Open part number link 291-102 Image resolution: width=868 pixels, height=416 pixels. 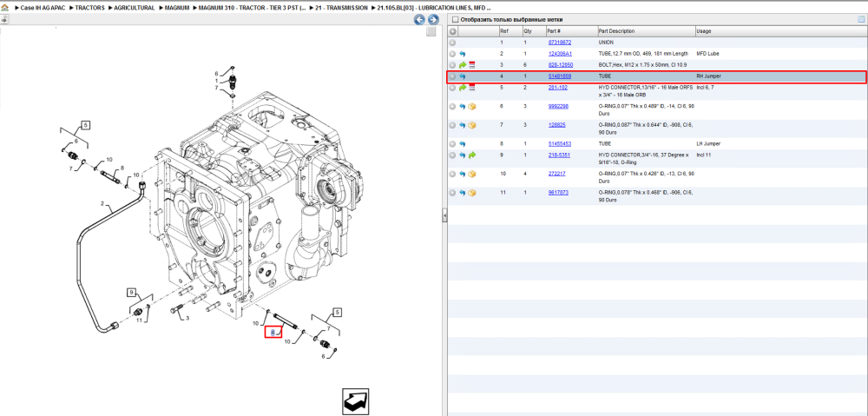point(557,88)
